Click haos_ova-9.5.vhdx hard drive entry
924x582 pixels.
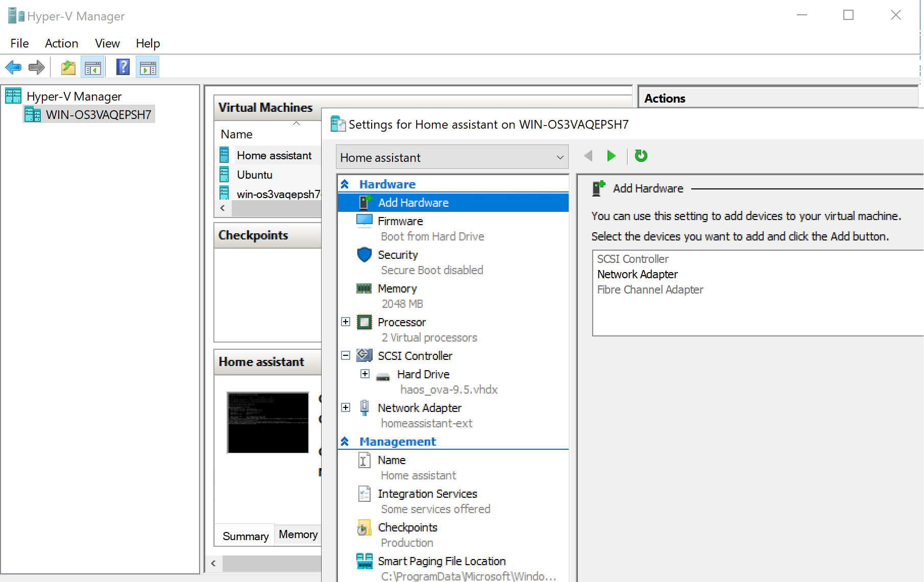point(449,390)
